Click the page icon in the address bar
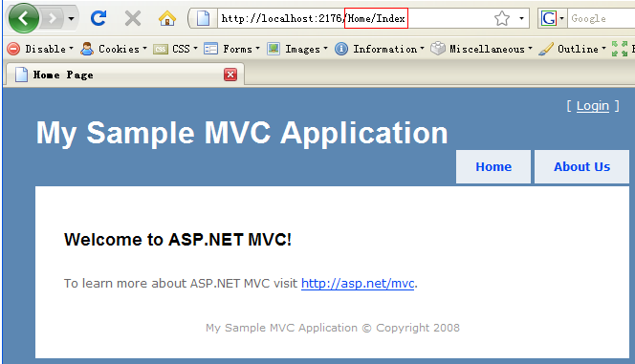 click(204, 18)
